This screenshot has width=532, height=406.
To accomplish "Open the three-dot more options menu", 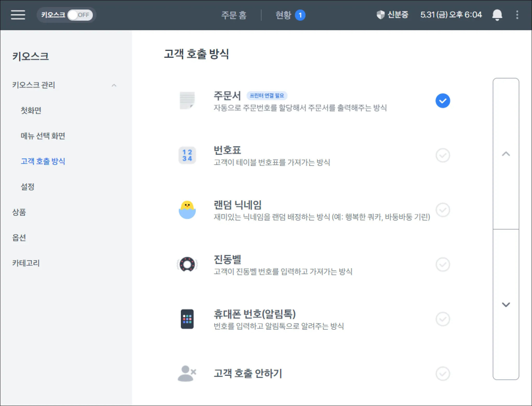I will (517, 15).
